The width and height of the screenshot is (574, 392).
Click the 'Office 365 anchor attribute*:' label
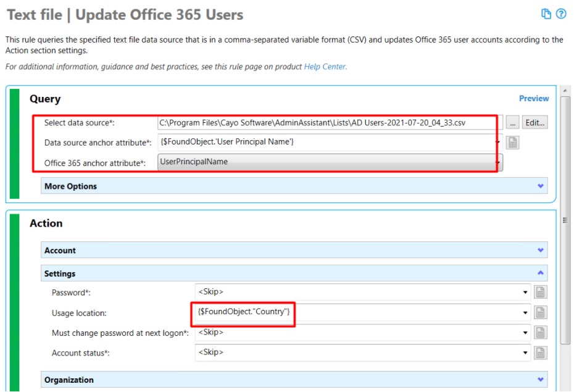[x=95, y=163]
